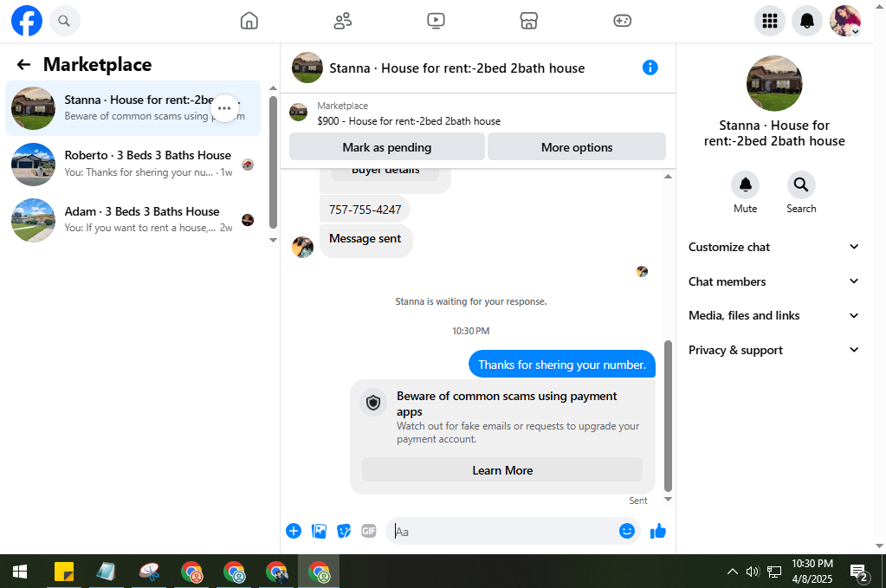This screenshot has height=588, width=886.
Task: Show hidden tray icons chevron
Action: [733, 572]
